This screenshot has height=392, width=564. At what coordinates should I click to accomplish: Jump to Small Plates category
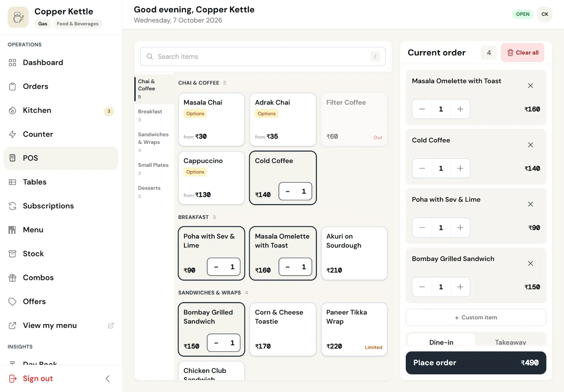click(154, 169)
